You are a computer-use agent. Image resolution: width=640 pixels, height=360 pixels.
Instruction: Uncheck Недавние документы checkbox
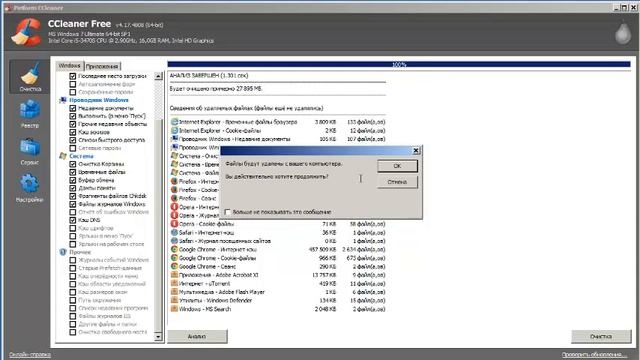tap(73, 108)
